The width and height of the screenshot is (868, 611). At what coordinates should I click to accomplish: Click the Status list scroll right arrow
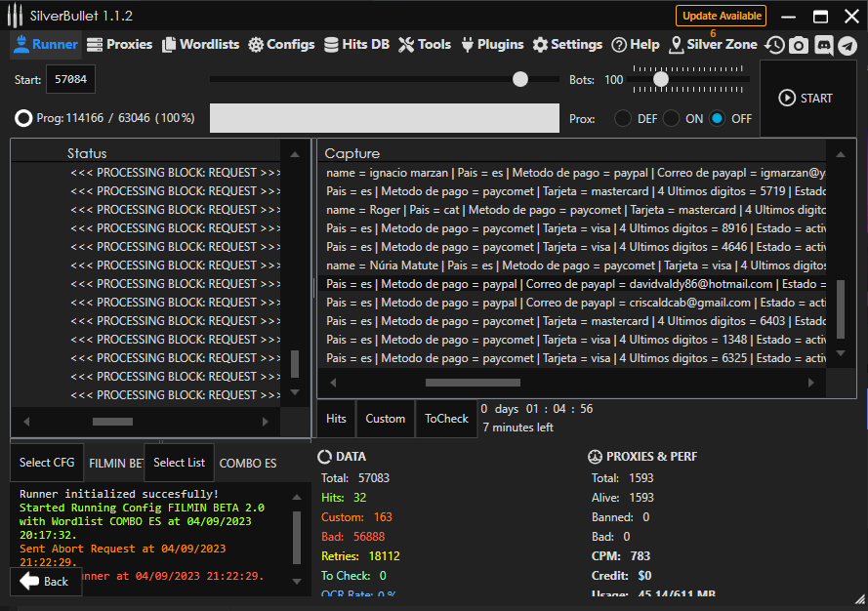coord(266,422)
